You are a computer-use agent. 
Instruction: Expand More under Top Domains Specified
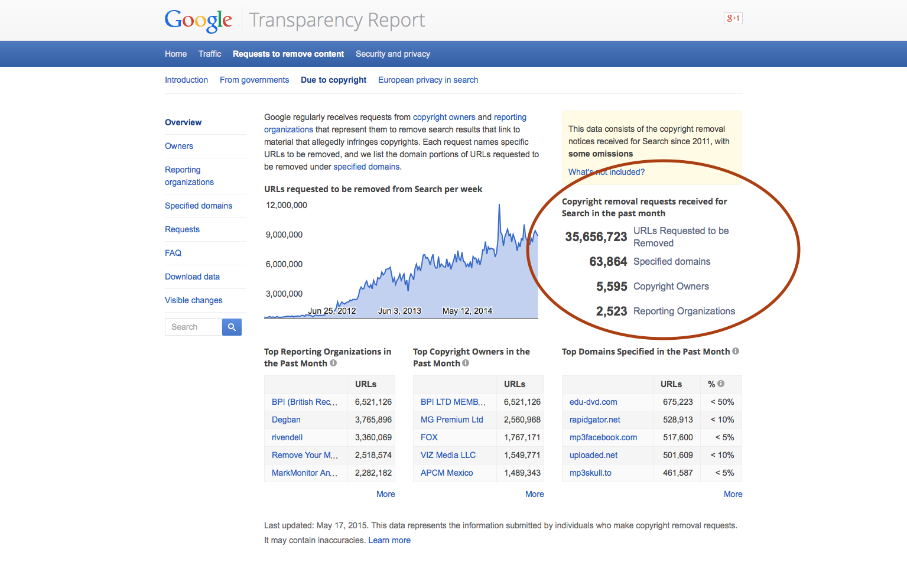pos(733,494)
